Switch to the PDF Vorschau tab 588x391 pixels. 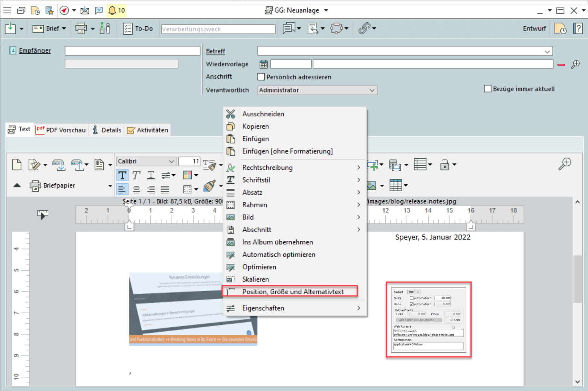61,130
